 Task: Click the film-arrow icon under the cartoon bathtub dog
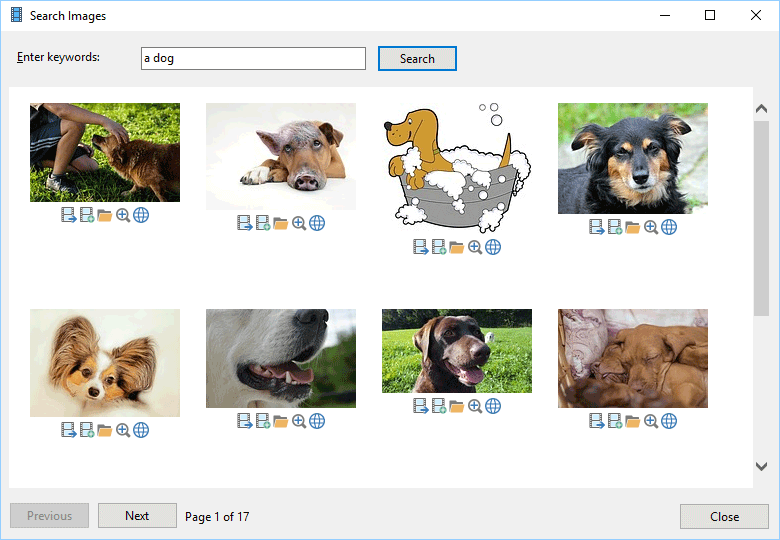[x=421, y=247]
